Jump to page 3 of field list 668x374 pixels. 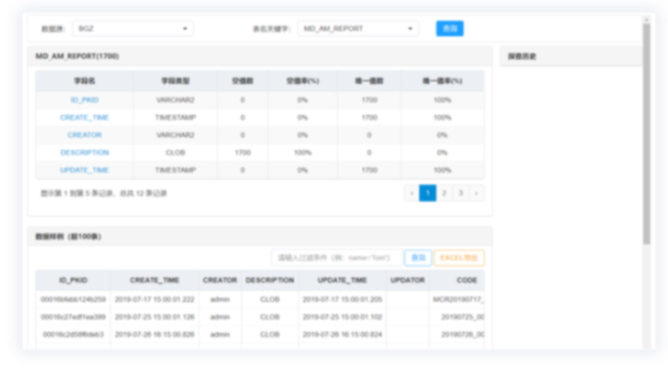(x=461, y=193)
